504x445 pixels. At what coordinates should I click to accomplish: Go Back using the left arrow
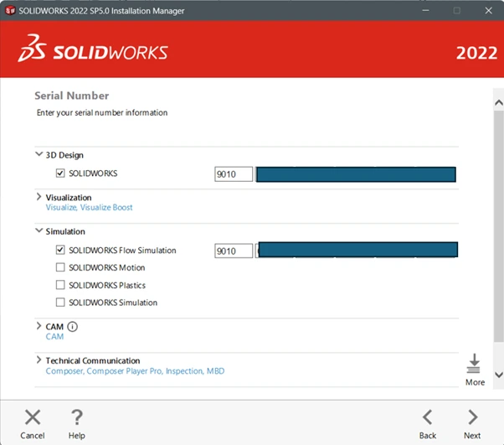(427, 417)
